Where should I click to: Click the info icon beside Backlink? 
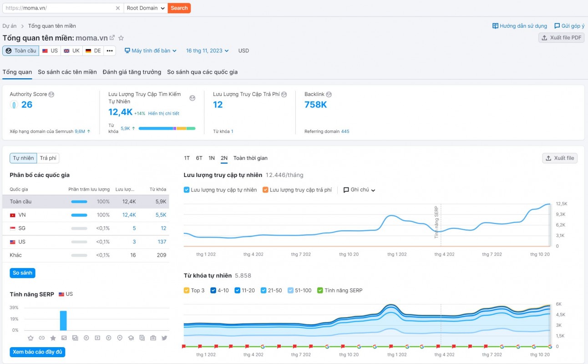[329, 95]
